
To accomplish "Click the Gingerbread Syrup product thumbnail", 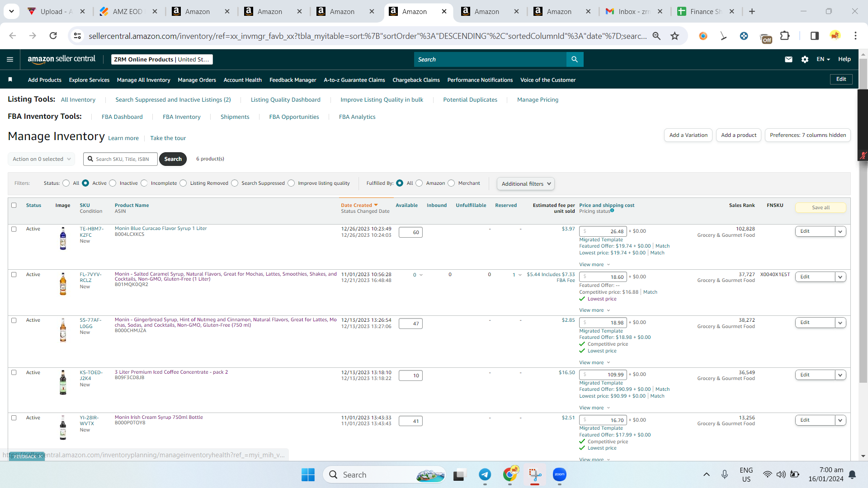I will [x=63, y=330].
